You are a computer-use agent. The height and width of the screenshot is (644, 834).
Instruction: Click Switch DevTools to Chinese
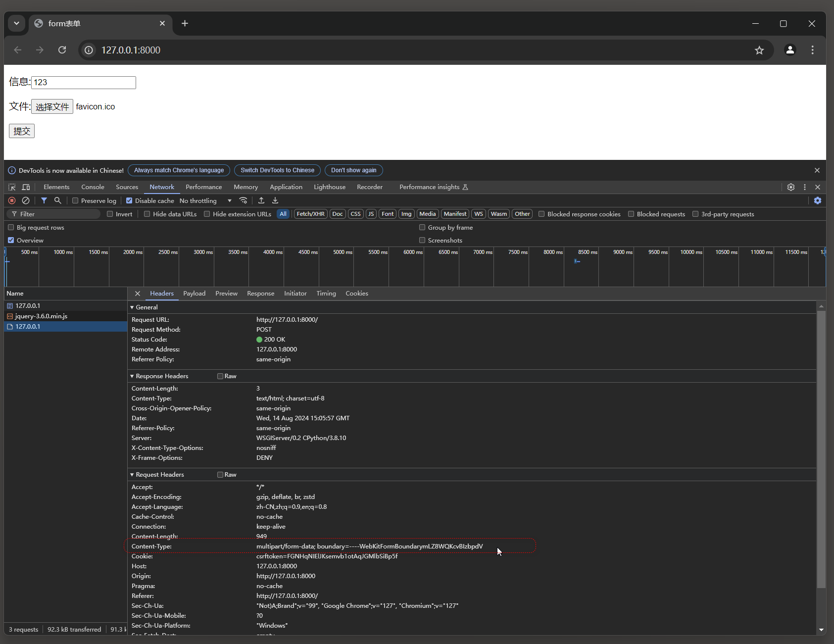(x=277, y=170)
